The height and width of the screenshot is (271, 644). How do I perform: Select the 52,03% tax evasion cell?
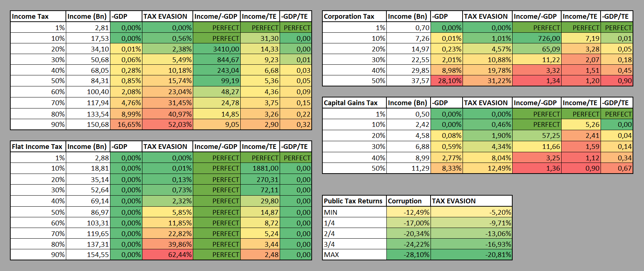click(x=167, y=125)
